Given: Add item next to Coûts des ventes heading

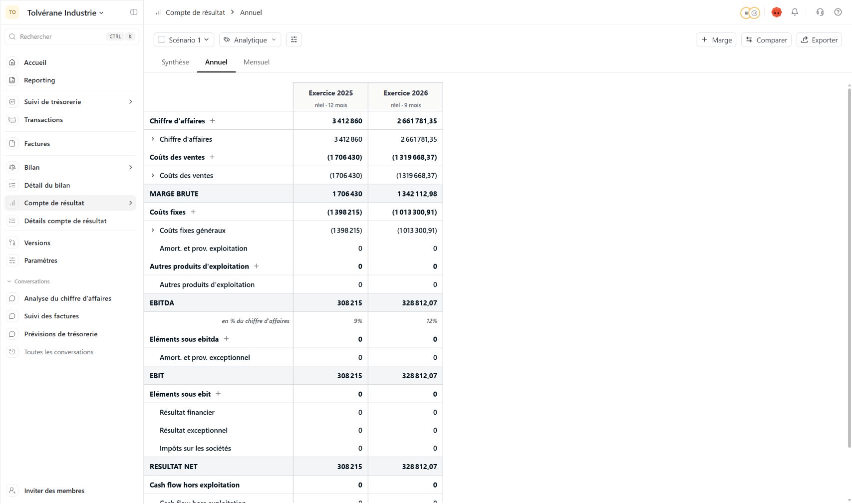Looking at the screenshot, I should coord(212,157).
